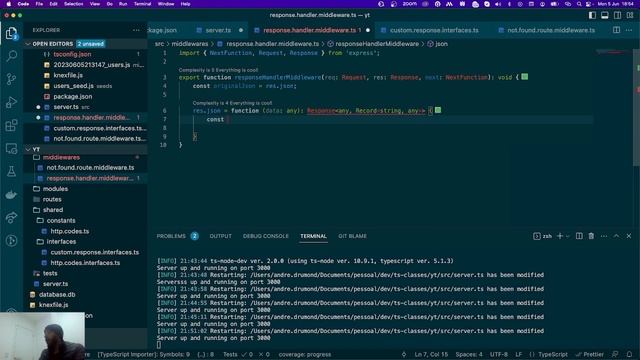
Task: Open editor more actions menu
Action: tap(629, 30)
